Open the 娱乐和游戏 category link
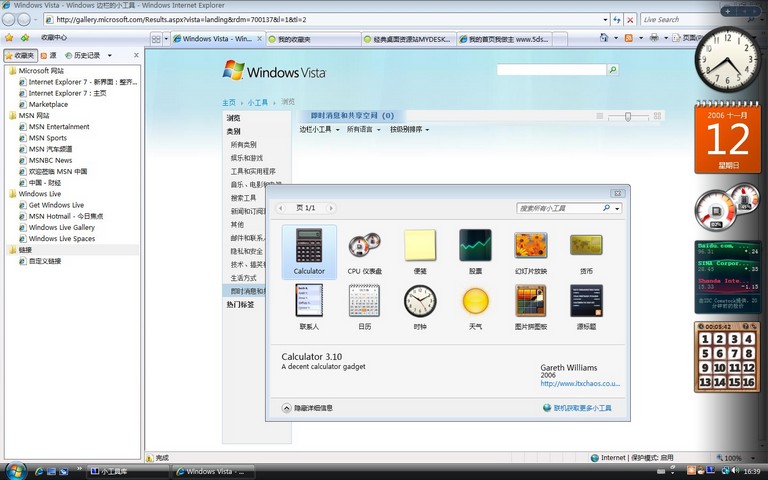Screen dimensions: 768x480 [x=247, y=158]
